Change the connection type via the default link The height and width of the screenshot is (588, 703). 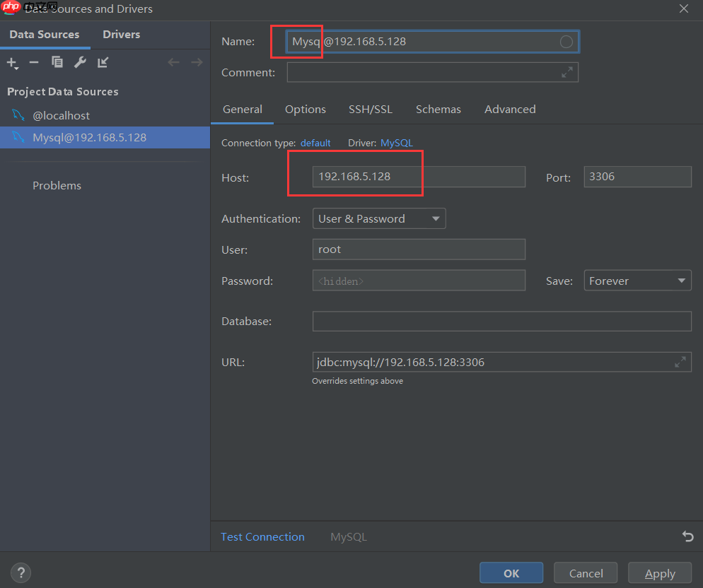tap(315, 143)
